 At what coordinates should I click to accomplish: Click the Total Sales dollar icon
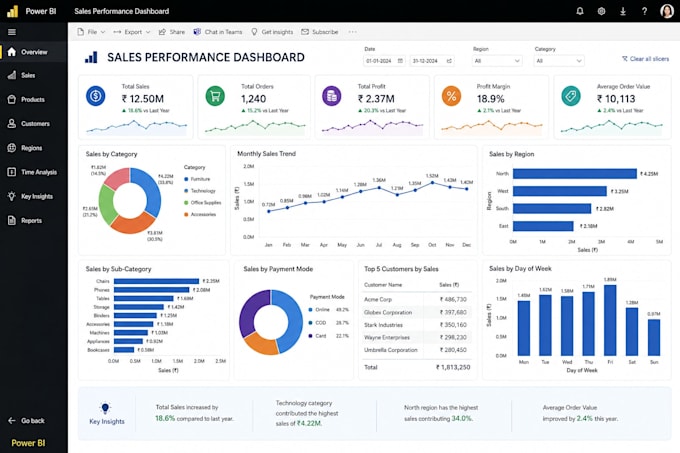pos(95,95)
